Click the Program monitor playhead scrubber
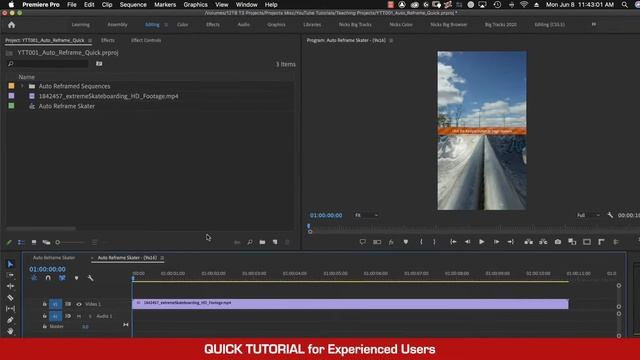The image size is (640, 360). 309,226
